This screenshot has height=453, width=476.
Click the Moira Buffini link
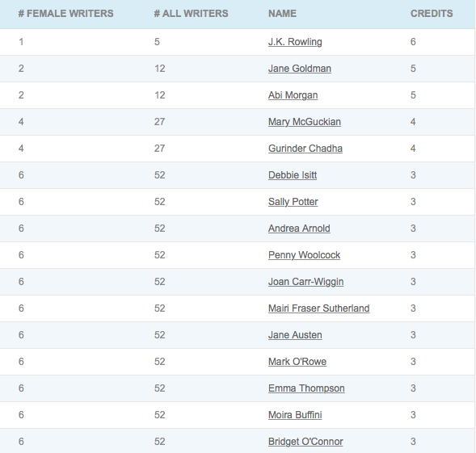click(295, 415)
